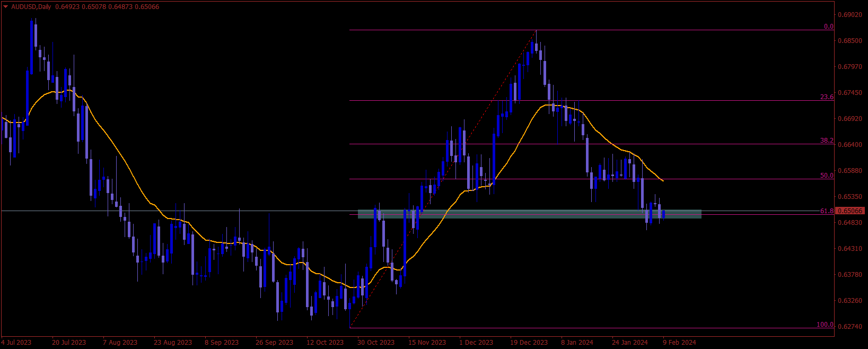868x349 pixels.
Task: Click the 7 Aug 2023 date label
Action: [120, 343]
